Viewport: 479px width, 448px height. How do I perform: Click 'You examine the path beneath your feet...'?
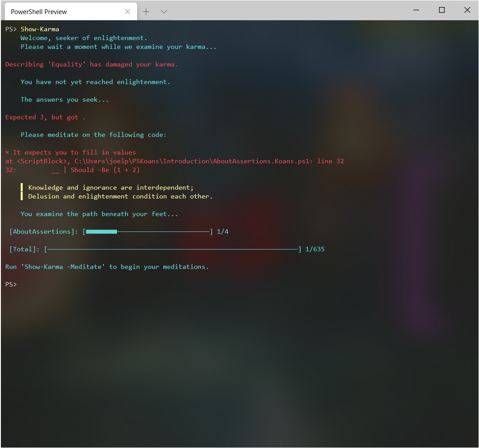99,214
